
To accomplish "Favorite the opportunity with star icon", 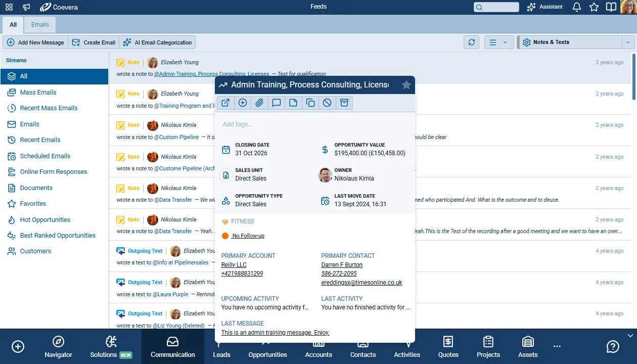I will (x=406, y=85).
